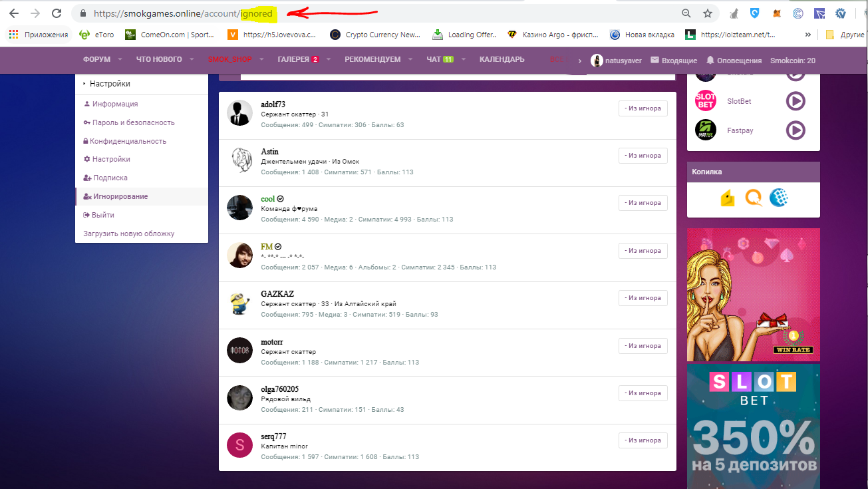Open natusyaver user account menu
Viewport: 868px width, 489px height.
pyautogui.click(x=616, y=61)
